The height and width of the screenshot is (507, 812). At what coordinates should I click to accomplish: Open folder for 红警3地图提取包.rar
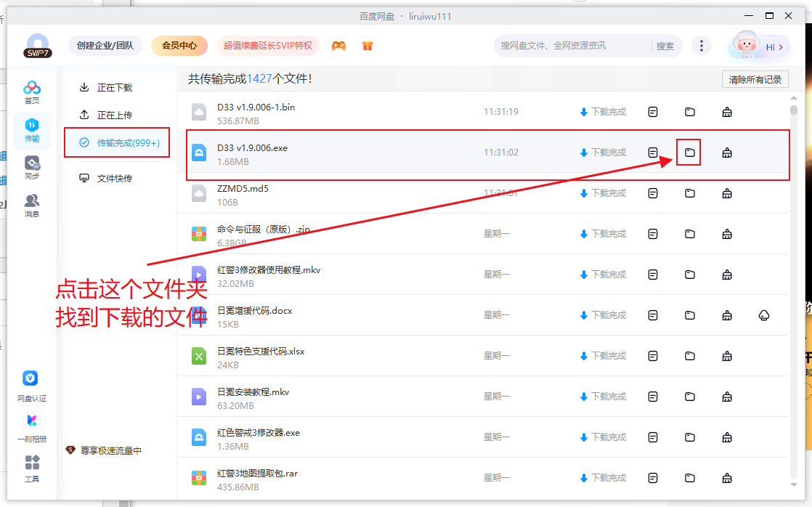689,478
